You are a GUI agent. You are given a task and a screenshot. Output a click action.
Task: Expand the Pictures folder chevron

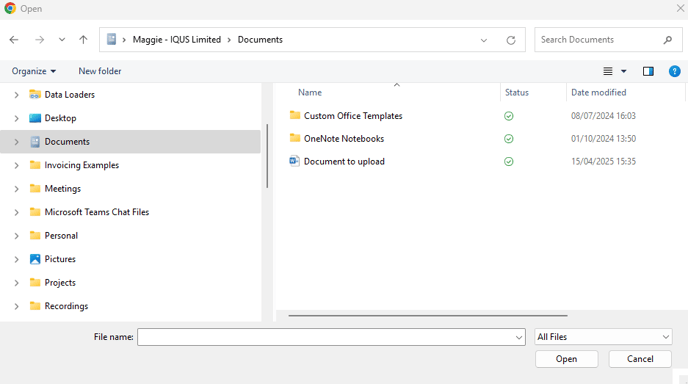16,259
